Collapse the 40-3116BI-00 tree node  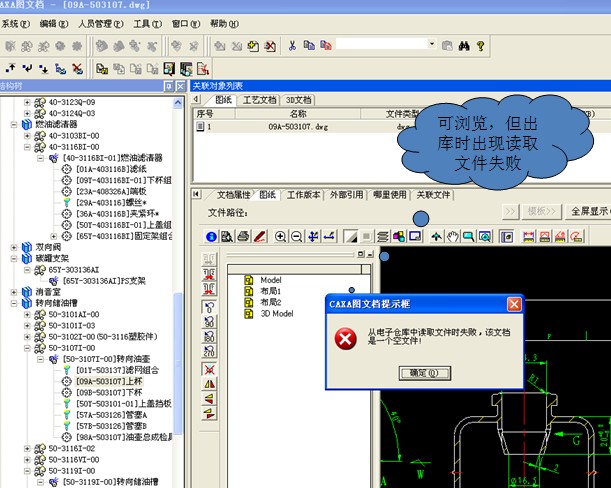click(x=27, y=147)
